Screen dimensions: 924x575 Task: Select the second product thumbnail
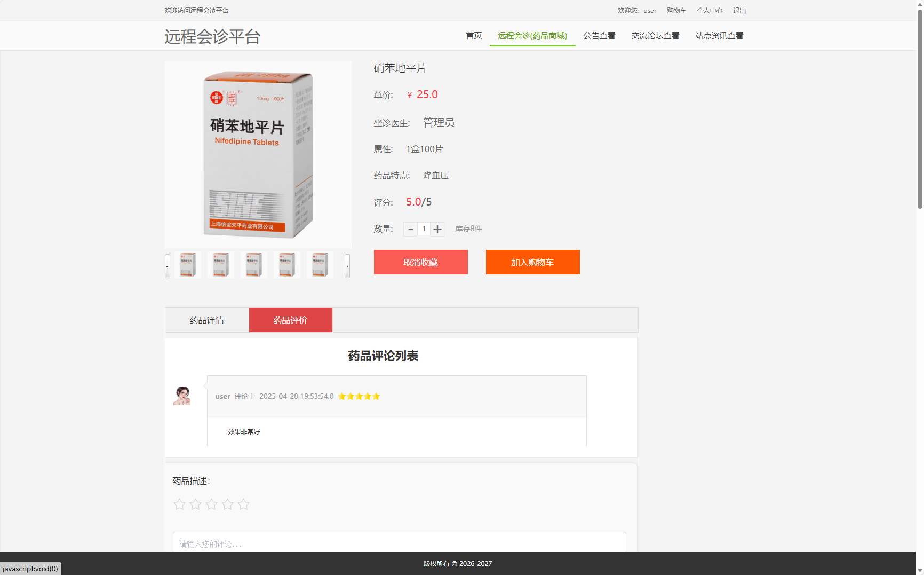[x=220, y=264]
